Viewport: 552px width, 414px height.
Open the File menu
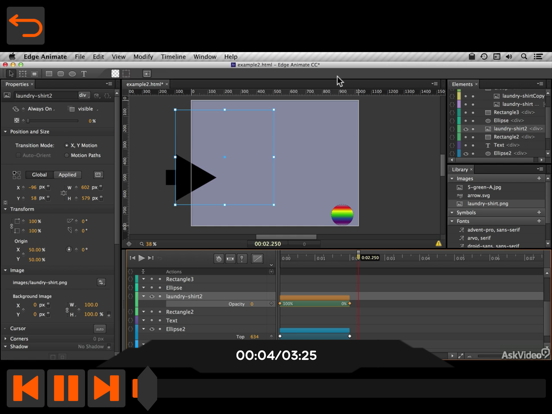(80, 56)
